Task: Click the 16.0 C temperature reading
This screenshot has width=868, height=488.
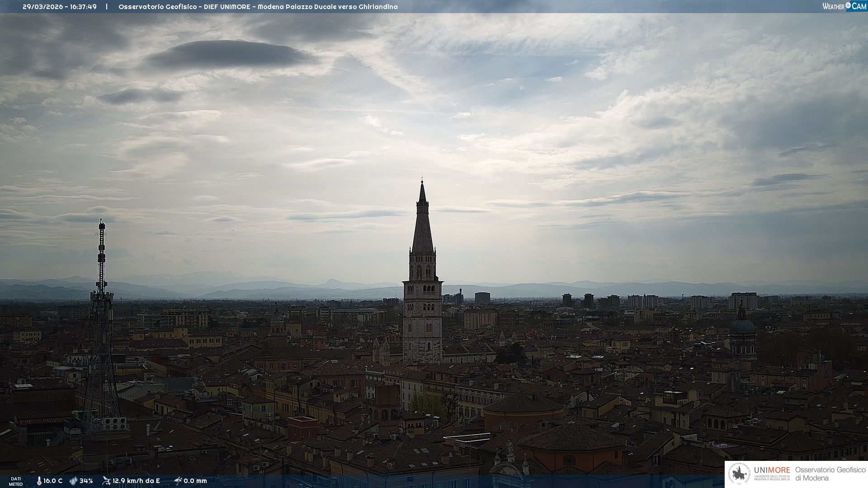Action: pos(53,481)
